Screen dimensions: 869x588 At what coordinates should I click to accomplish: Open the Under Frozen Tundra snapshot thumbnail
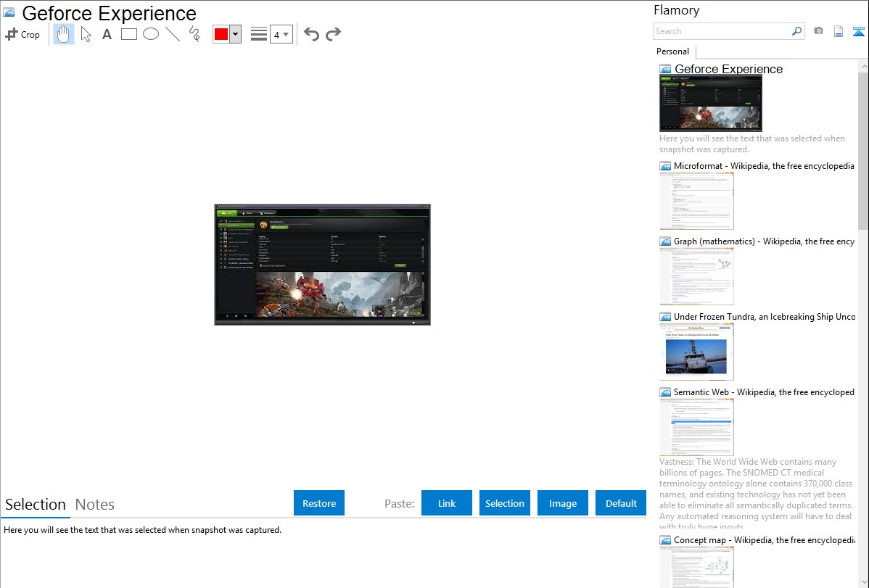pyautogui.click(x=696, y=352)
